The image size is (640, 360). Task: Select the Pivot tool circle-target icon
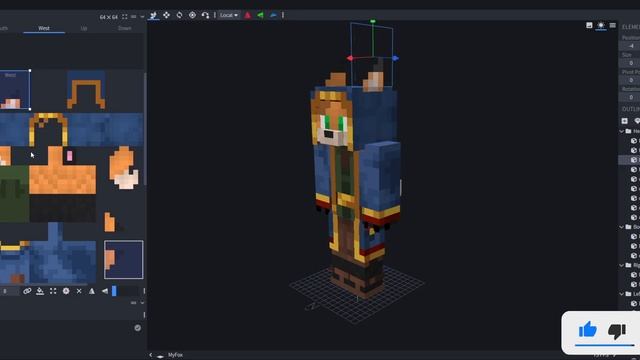click(x=192, y=15)
